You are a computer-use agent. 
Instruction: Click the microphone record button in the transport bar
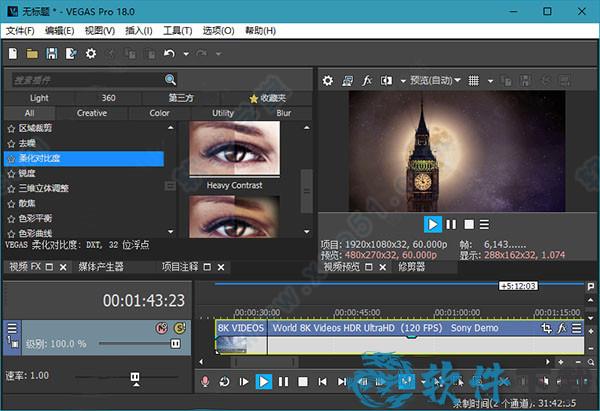pyautogui.click(x=205, y=381)
